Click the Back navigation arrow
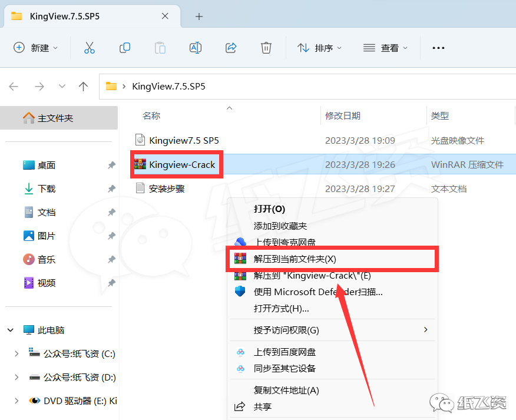Screen dimensions: 516x420 (x=14, y=86)
